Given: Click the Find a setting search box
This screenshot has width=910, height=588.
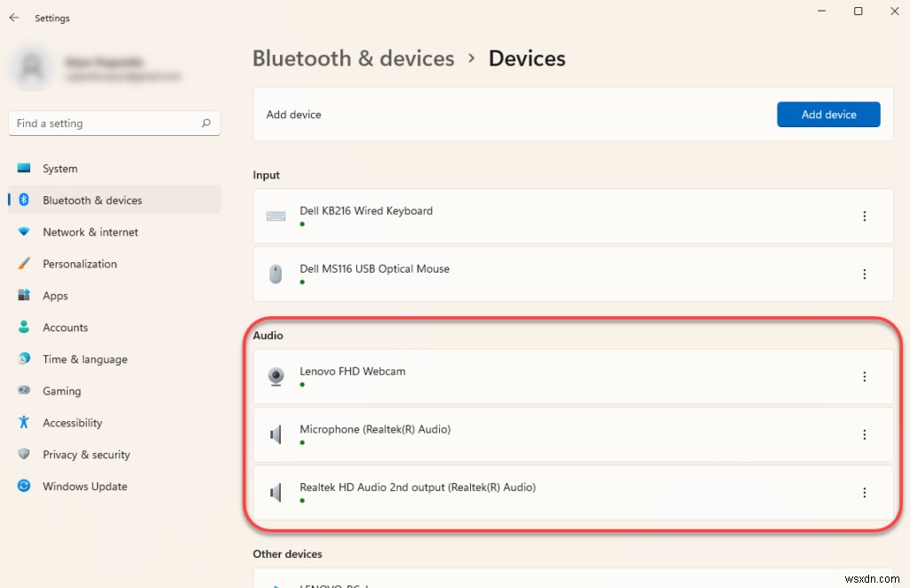Looking at the screenshot, I should pos(114,123).
